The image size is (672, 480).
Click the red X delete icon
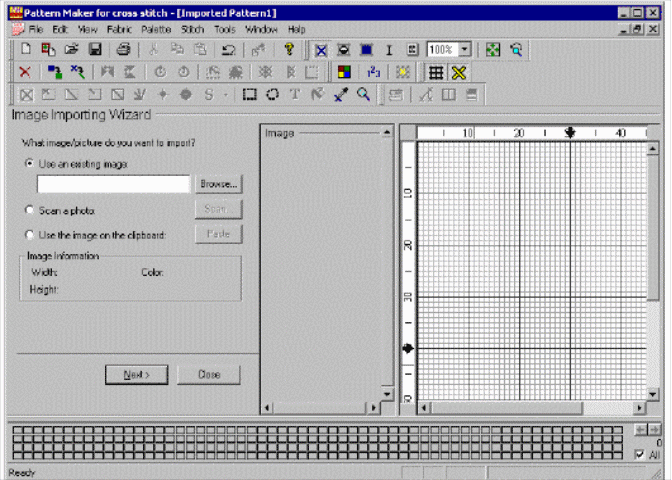click(25, 72)
